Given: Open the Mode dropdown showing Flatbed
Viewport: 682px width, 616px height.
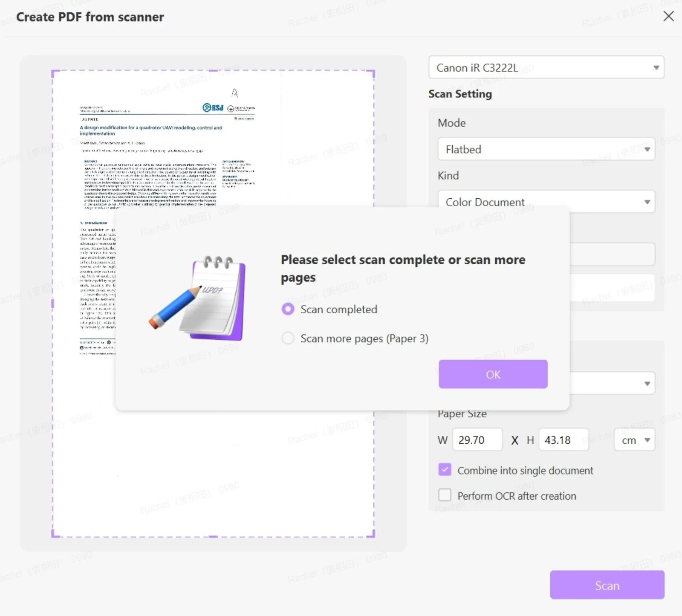Looking at the screenshot, I should [x=546, y=149].
